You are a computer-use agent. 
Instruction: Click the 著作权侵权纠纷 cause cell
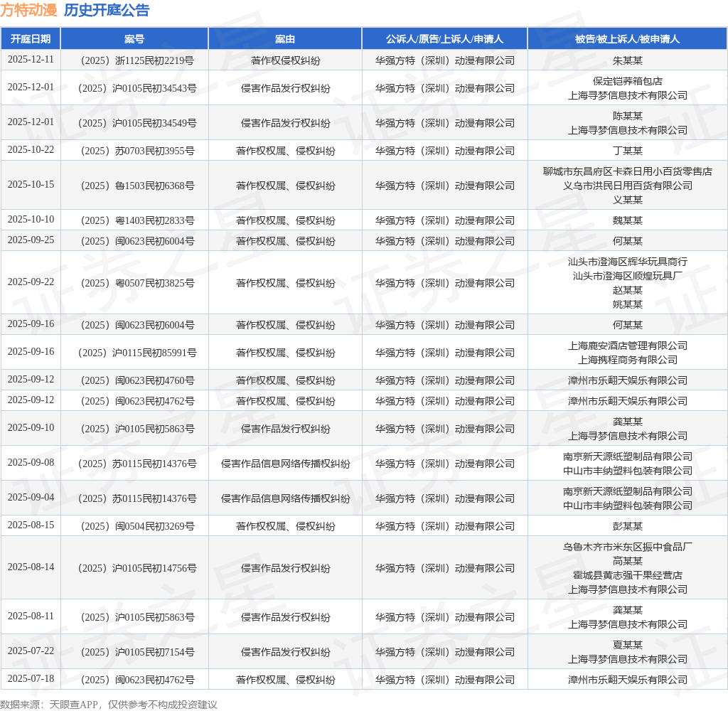click(x=285, y=60)
